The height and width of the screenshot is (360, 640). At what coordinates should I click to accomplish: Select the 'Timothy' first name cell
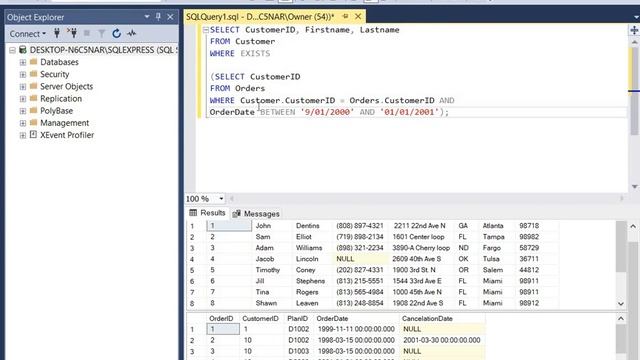pos(272,270)
